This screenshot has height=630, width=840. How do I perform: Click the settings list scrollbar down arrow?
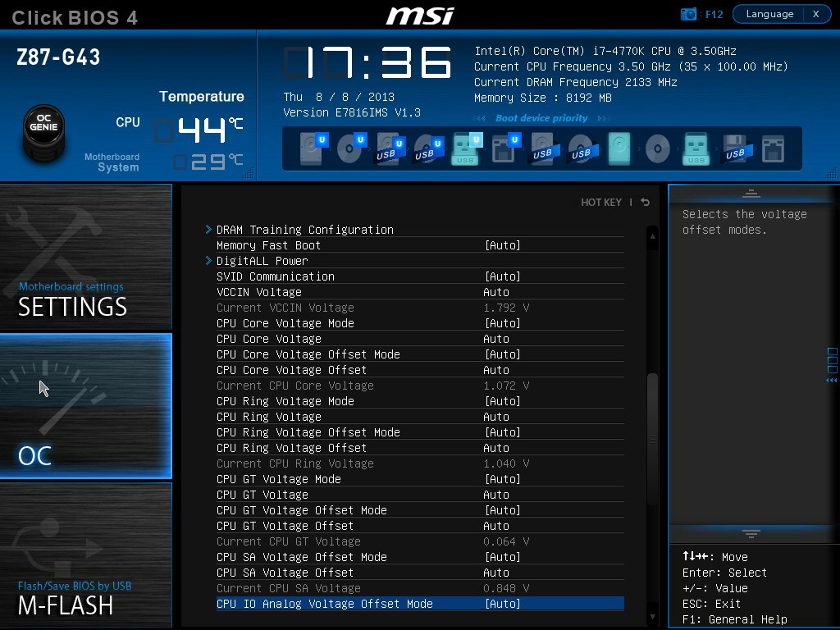pos(652,617)
